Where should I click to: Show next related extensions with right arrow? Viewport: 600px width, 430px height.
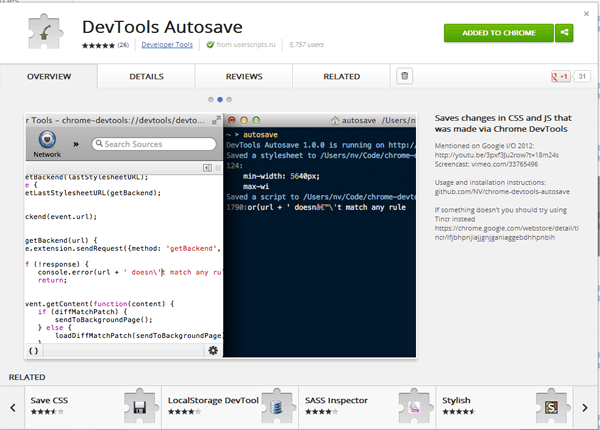click(x=585, y=408)
